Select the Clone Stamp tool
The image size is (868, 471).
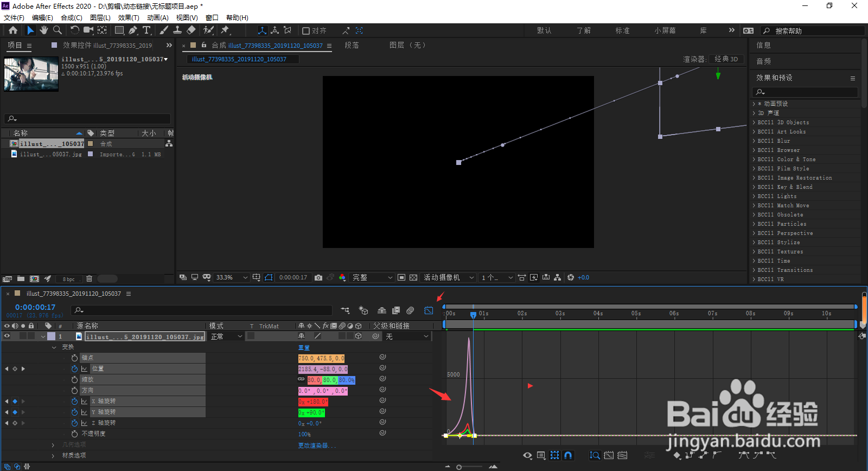177,30
